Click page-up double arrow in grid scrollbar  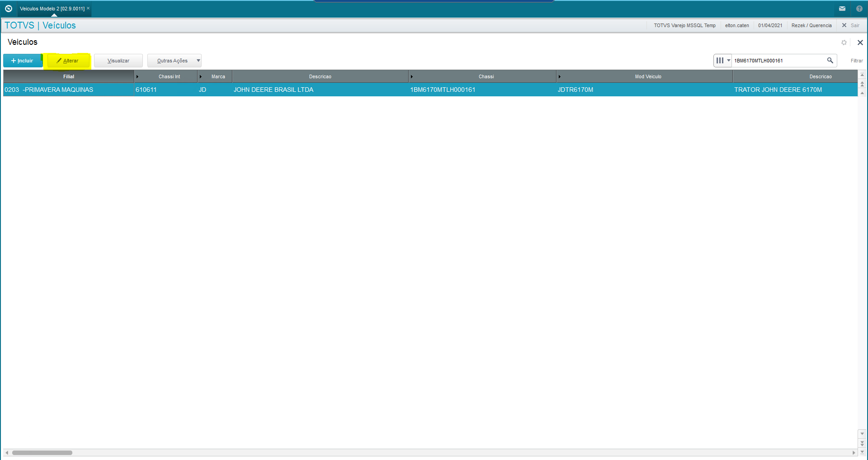click(862, 84)
